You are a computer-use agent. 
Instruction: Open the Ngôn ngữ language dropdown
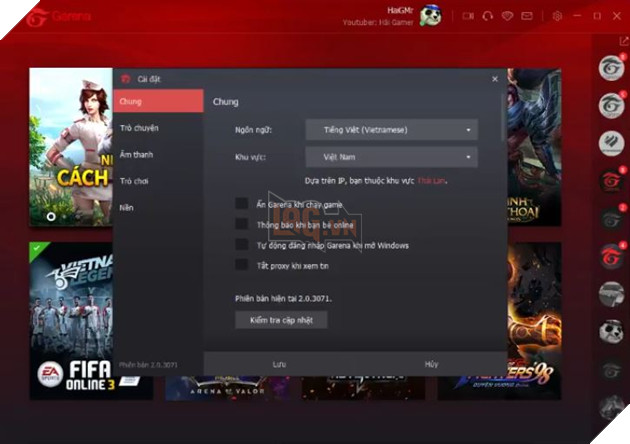[392, 130]
